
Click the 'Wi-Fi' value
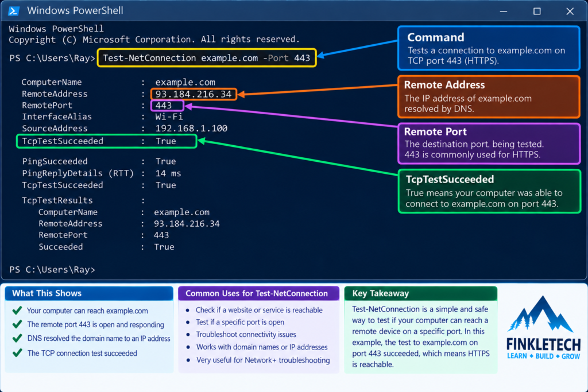[x=169, y=117]
